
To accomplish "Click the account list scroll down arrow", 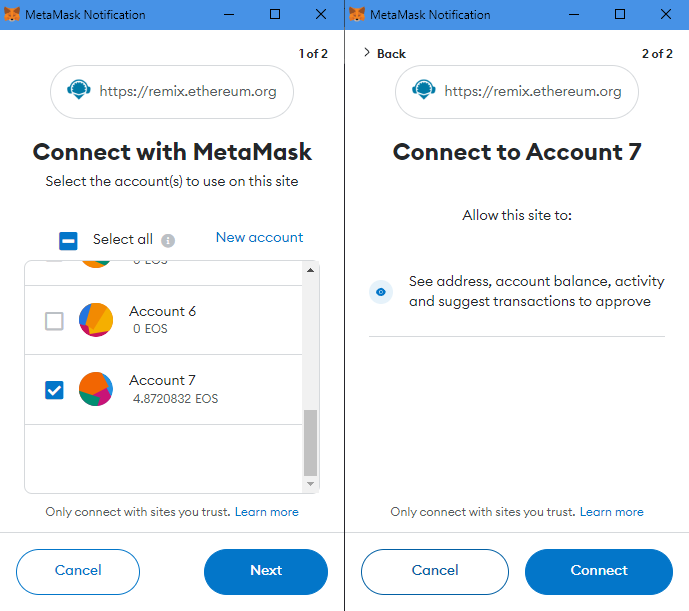I will [310, 484].
